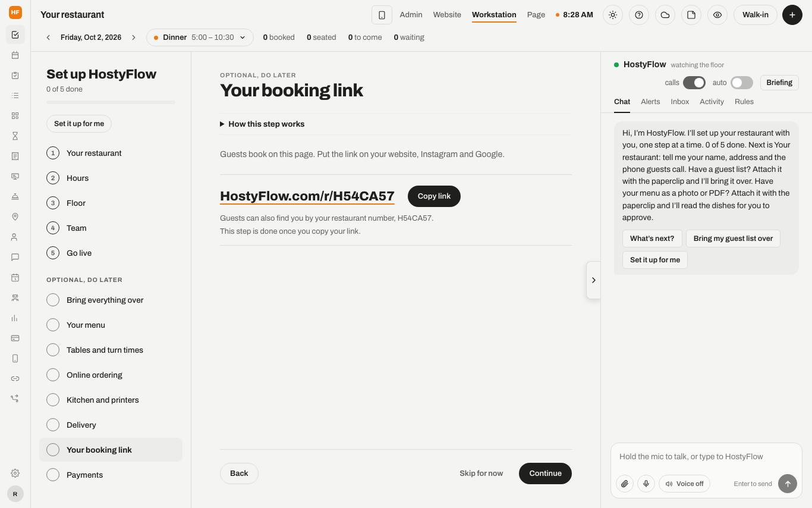The image size is (812, 508).
Task: Click the eye visibility icon in header
Action: (717, 15)
